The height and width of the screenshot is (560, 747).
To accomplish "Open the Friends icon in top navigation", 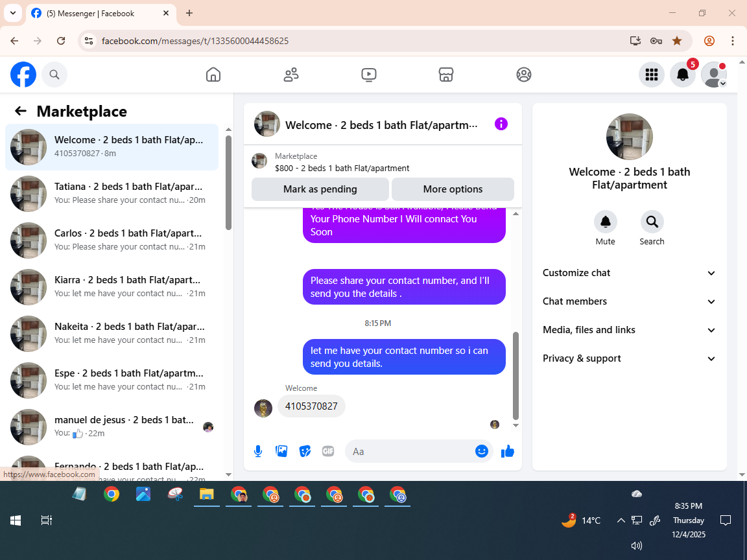I will pos(291,75).
